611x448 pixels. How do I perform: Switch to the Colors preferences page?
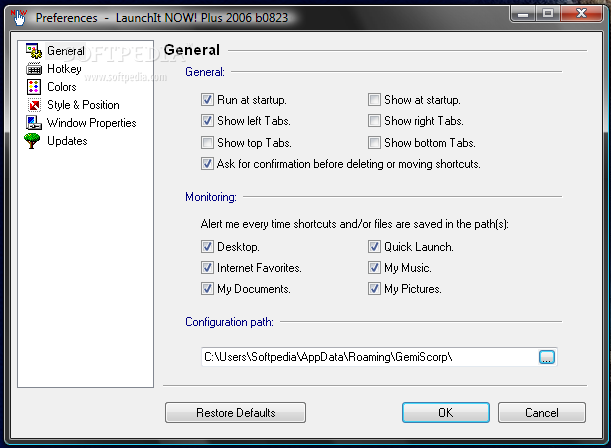pos(62,87)
